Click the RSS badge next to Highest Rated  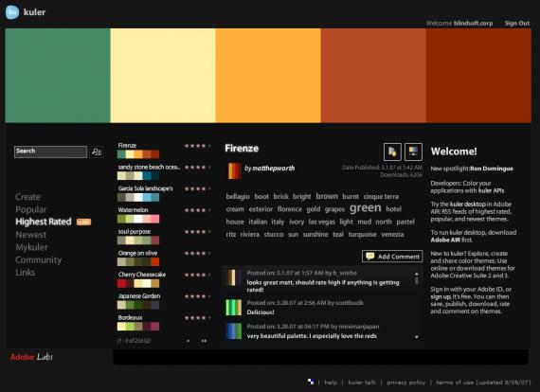tap(83, 222)
